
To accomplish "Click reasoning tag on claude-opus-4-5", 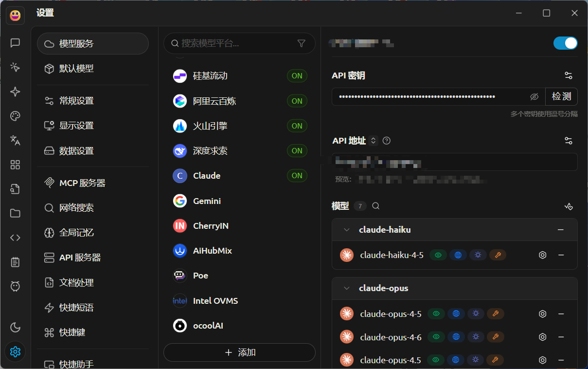I will (476, 314).
